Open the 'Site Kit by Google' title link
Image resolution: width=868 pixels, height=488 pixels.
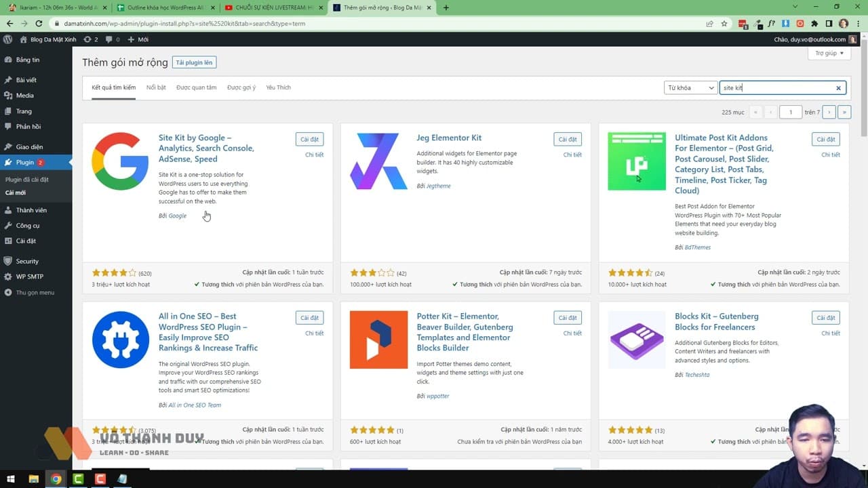coord(206,148)
